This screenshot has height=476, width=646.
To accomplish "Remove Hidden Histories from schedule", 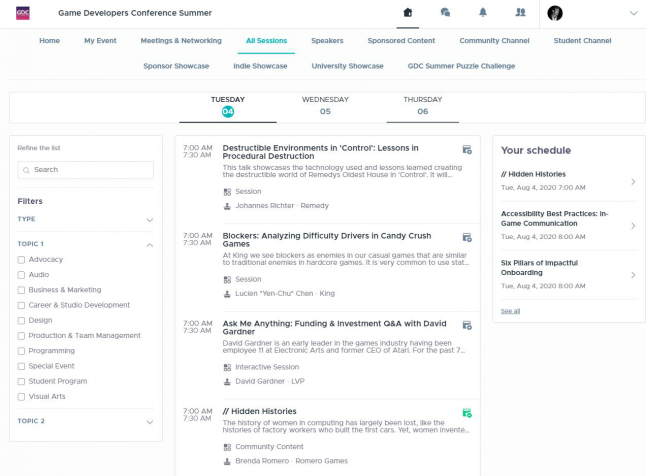I will click(466, 412).
